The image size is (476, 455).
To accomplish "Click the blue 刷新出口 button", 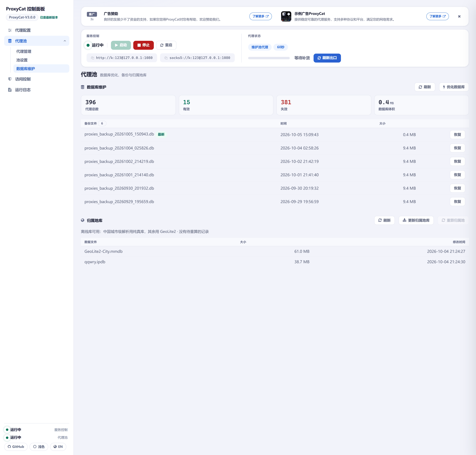I will (327, 58).
